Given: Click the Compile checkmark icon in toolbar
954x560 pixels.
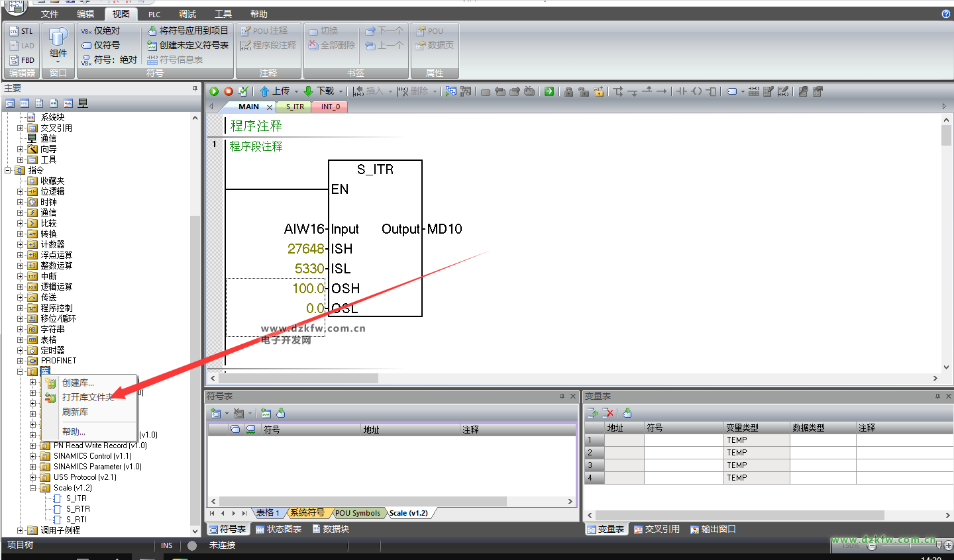Looking at the screenshot, I should [243, 91].
